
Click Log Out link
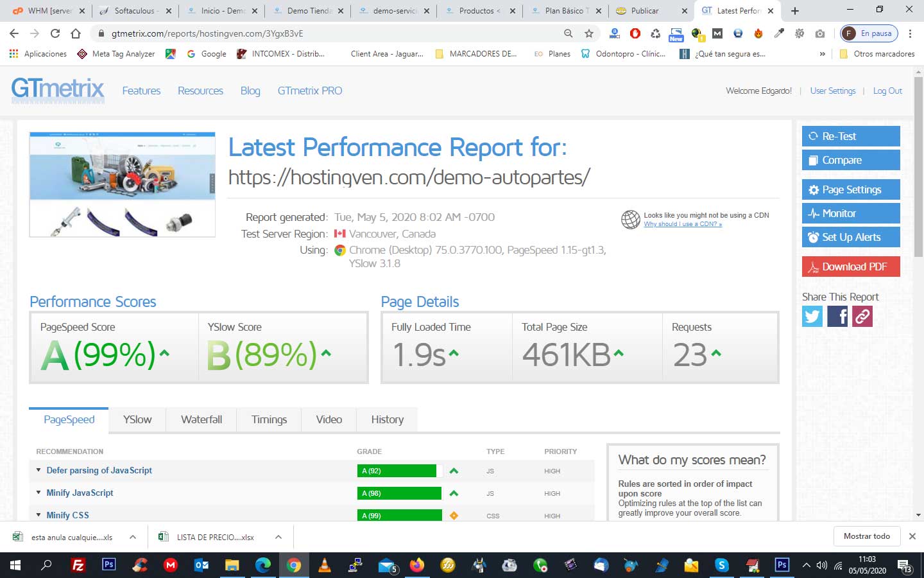click(x=887, y=91)
